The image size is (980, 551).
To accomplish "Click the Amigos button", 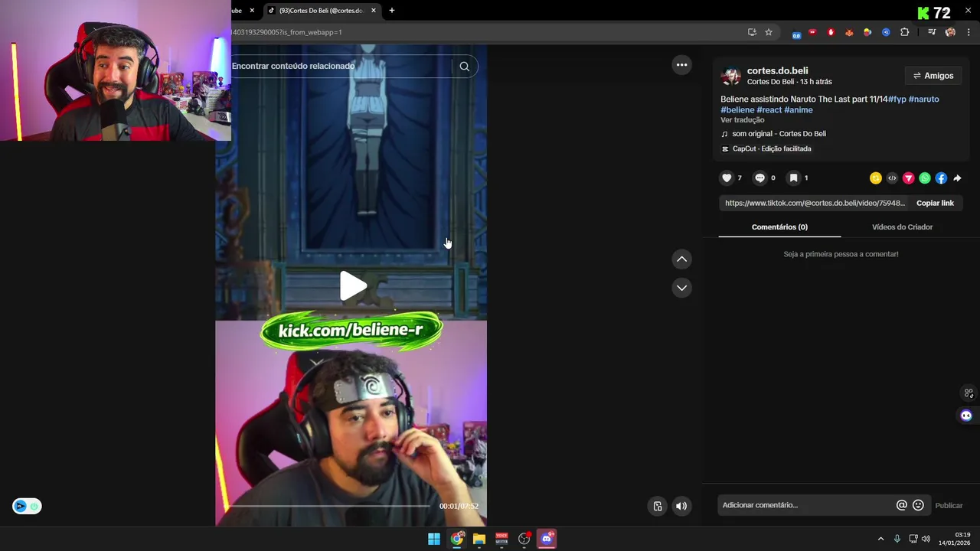I will [x=933, y=76].
